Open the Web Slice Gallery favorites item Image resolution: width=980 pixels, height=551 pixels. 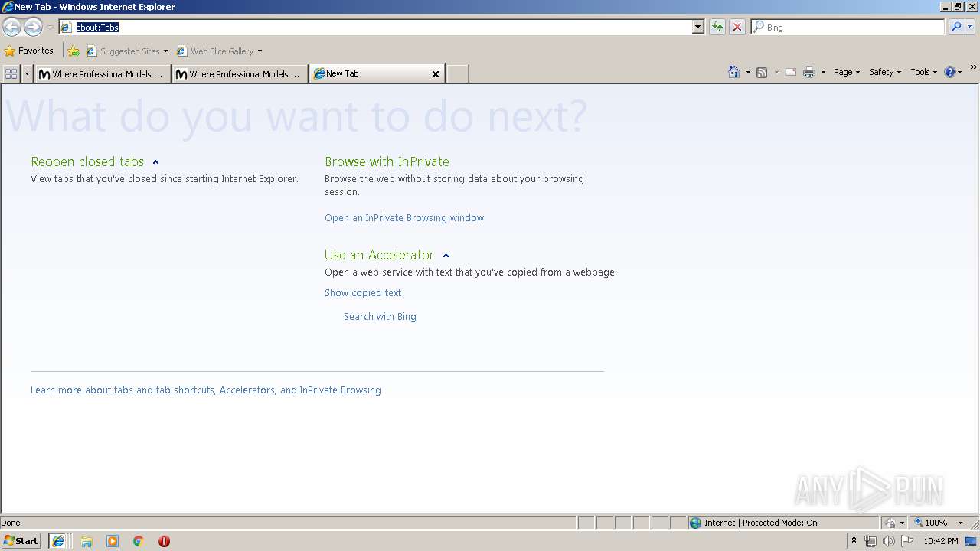219,51
